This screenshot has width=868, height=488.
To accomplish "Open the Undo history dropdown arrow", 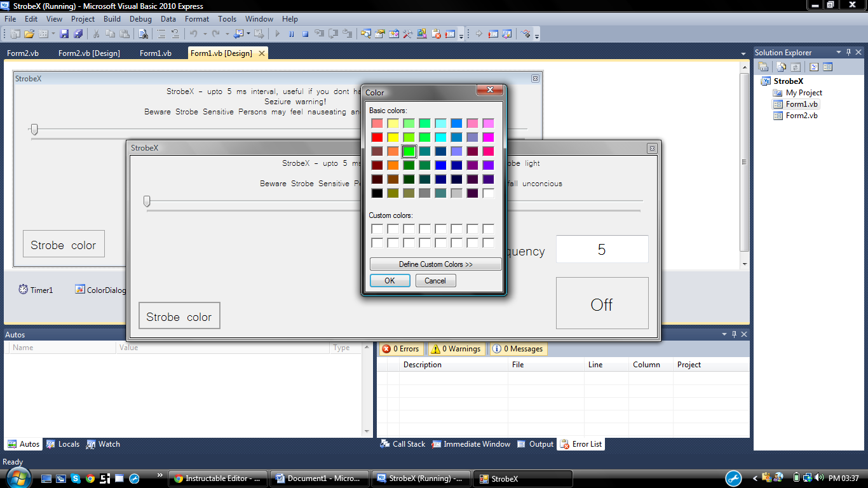I will (x=205, y=34).
